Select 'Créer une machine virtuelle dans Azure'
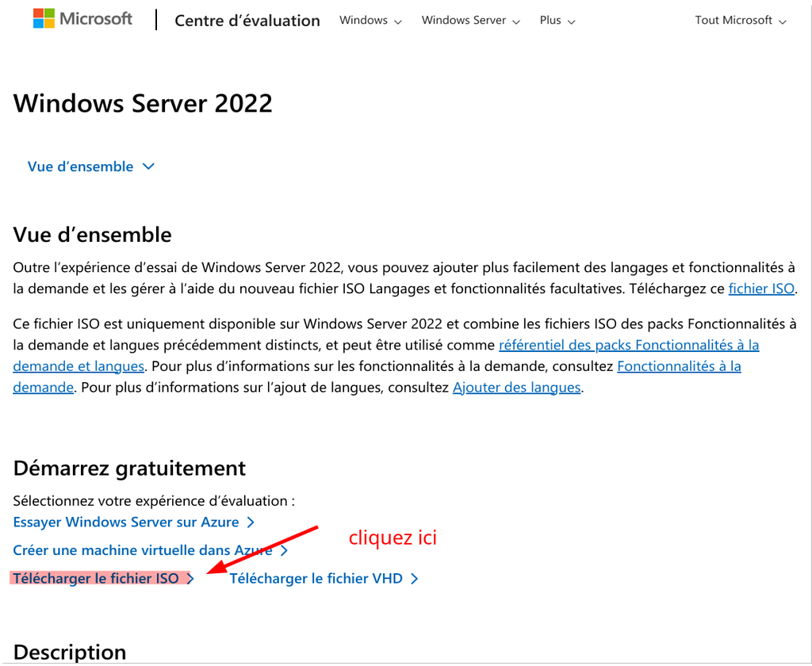812x666 pixels. tap(143, 550)
